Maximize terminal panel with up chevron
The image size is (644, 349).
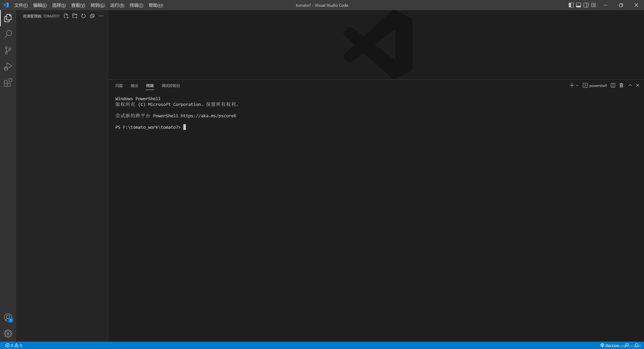pos(630,85)
